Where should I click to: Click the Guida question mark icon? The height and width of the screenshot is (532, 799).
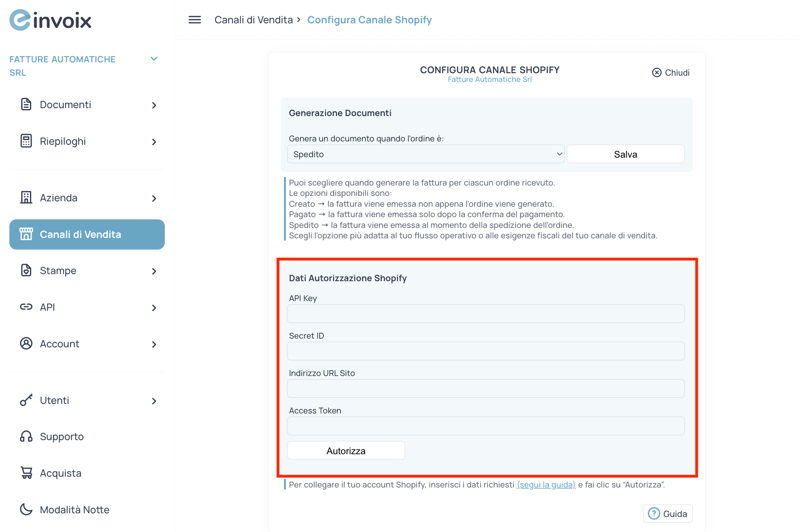(x=653, y=513)
